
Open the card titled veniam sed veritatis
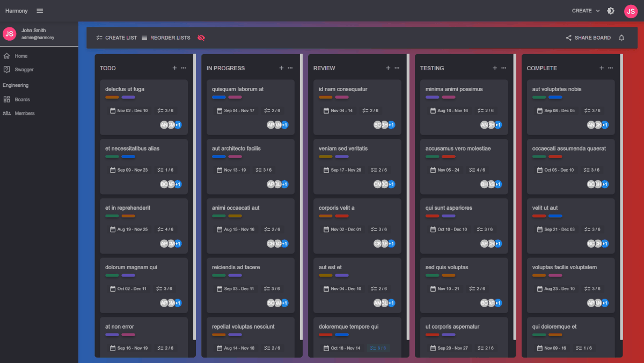[343, 149]
